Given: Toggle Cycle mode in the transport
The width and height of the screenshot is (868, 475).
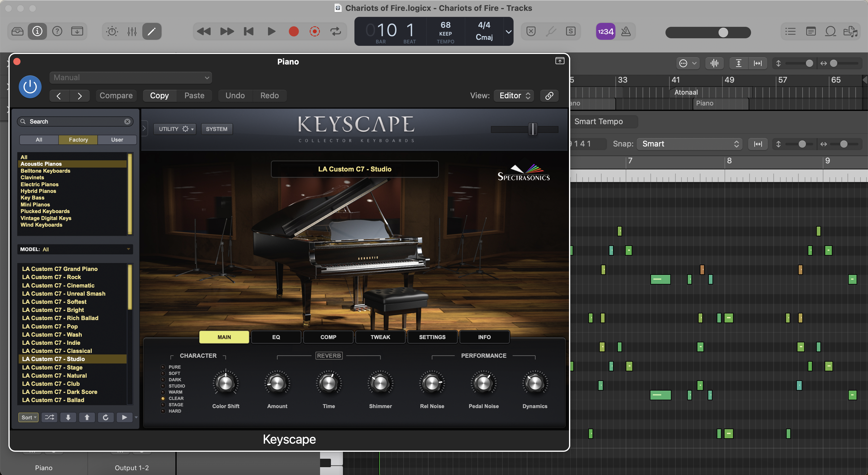Looking at the screenshot, I should pyautogui.click(x=335, y=31).
